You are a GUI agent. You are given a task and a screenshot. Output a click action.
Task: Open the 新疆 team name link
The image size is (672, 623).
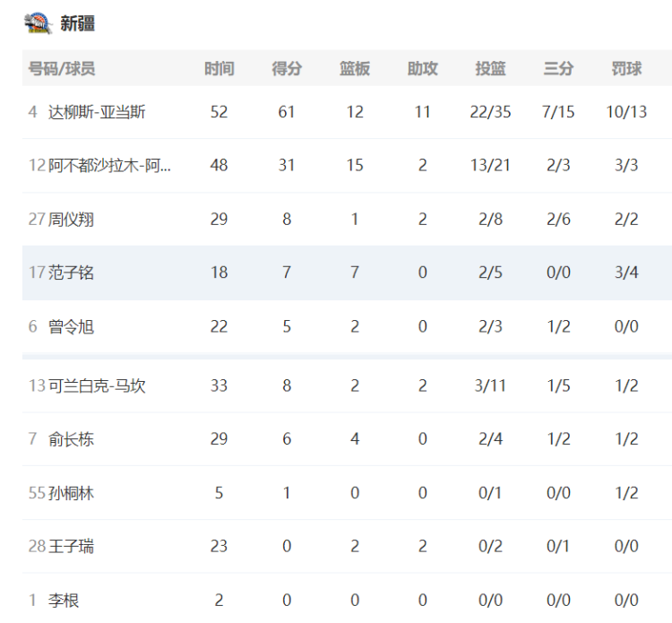click(x=77, y=23)
